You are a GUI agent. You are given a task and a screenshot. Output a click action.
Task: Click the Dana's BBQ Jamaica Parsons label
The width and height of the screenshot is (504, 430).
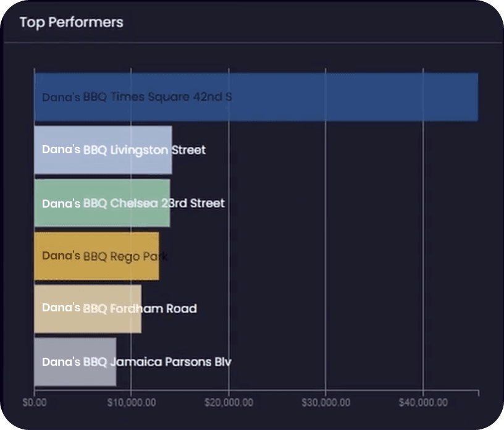(x=136, y=362)
